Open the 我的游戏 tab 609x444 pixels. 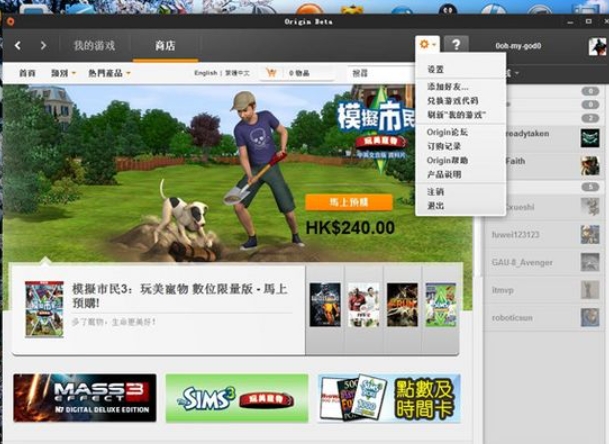94,46
